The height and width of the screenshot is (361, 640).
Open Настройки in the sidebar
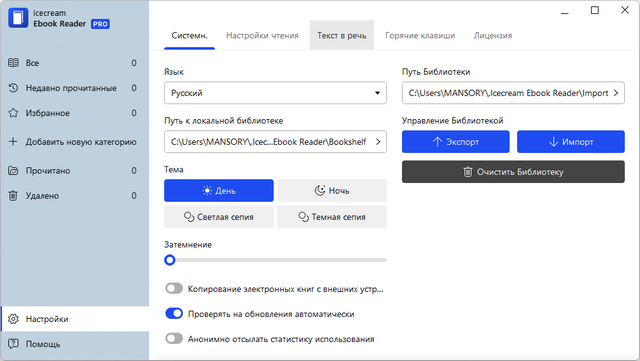[x=75, y=319]
